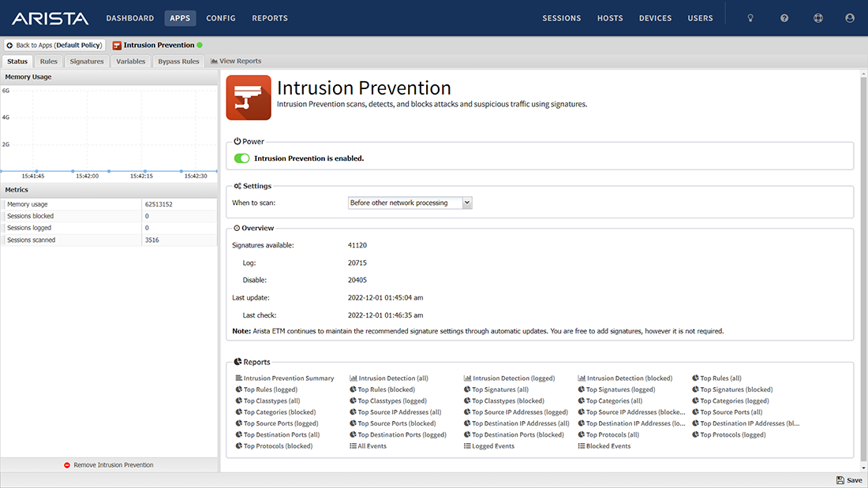Open Top Classtypes (logged) report
868x488 pixels.
(388, 401)
